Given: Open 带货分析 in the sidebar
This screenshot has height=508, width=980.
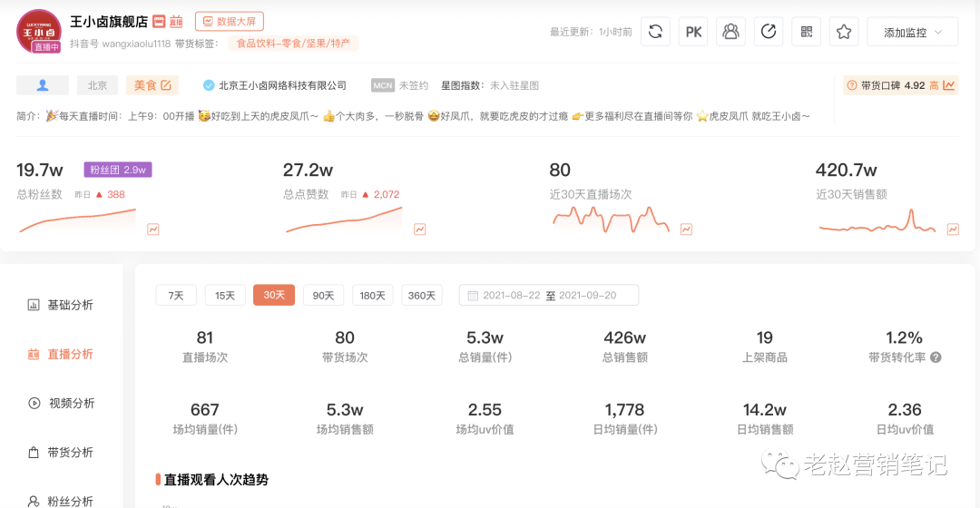Looking at the screenshot, I should 62,453.
